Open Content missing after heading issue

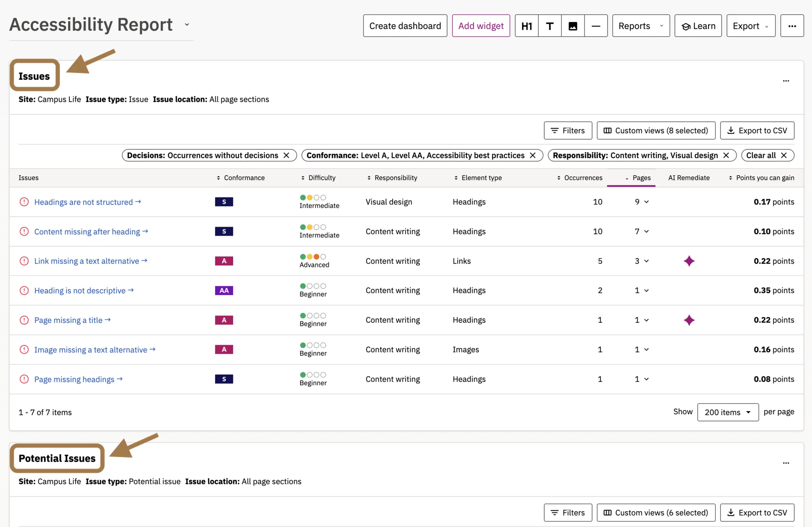coord(91,232)
